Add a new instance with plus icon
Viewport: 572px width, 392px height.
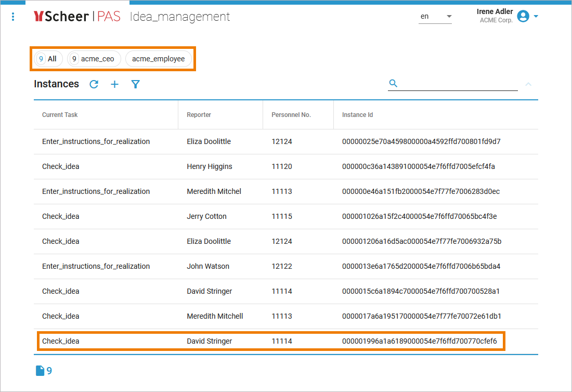click(115, 84)
